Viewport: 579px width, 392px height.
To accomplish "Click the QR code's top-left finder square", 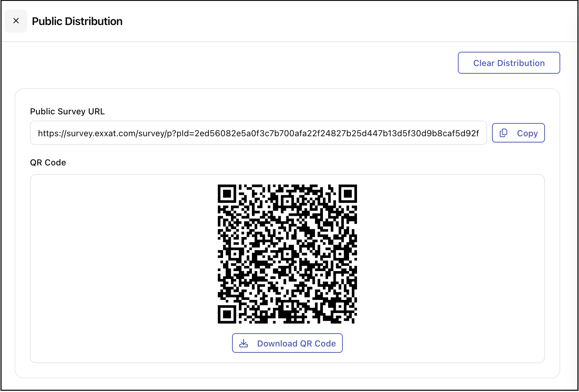I will (x=227, y=194).
